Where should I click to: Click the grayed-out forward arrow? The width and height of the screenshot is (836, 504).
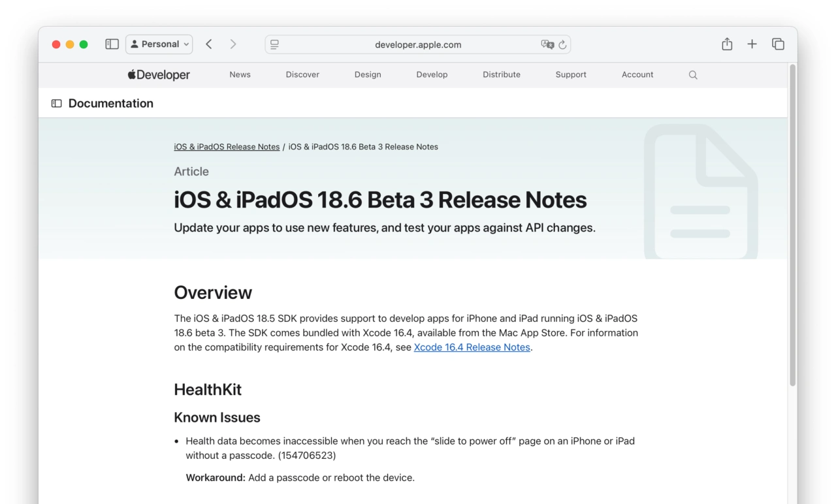233,44
